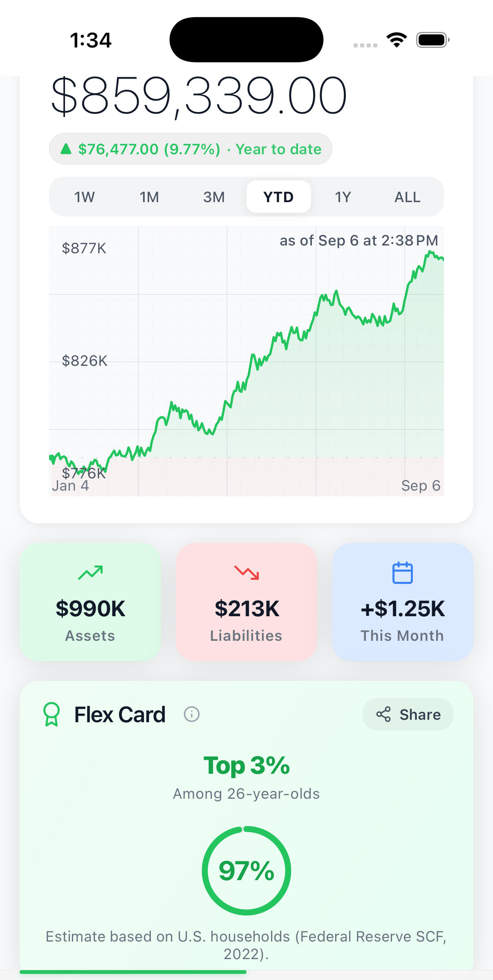Tap the Flex Card ribbon award icon

pos(52,714)
